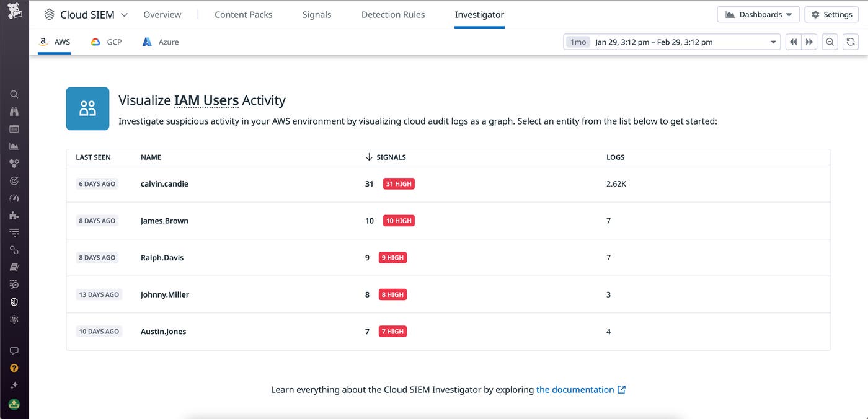The width and height of the screenshot is (868, 419).
Task: Open the infrastructure hexagons icon in the sidebar
Action: pos(14,164)
